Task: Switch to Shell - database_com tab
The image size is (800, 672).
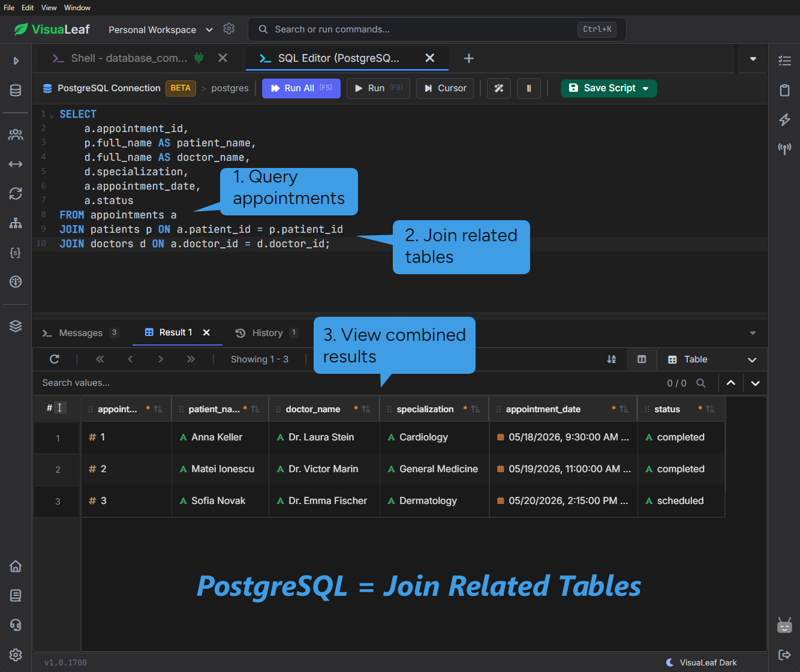Action: coord(128,58)
